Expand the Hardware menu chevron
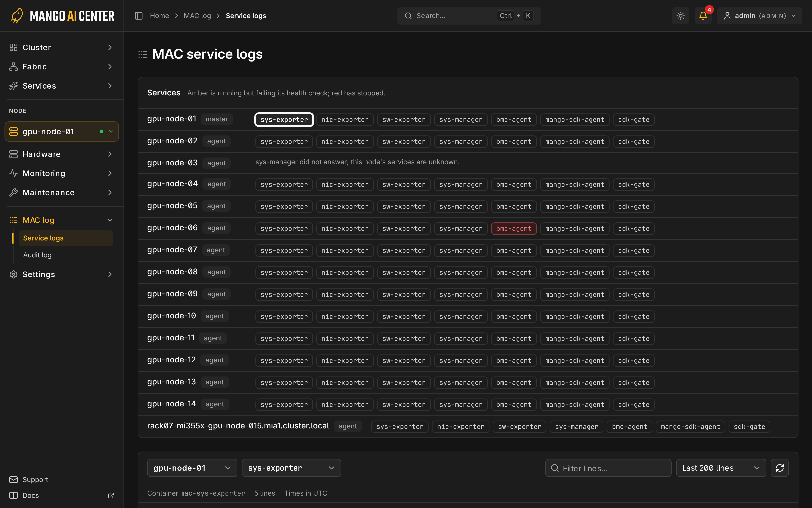Image resolution: width=812 pixels, height=508 pixels. 110,154
